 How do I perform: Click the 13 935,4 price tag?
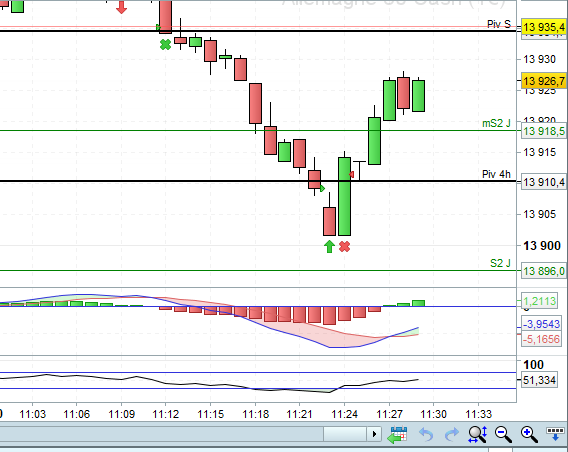[544, 27]
